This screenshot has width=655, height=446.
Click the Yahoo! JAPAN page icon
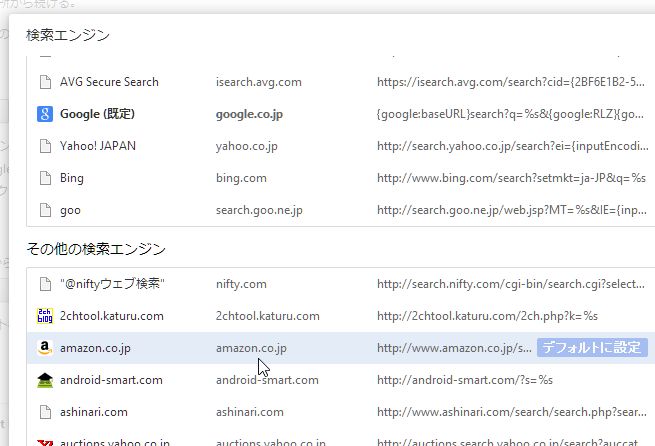click(45, 146)
